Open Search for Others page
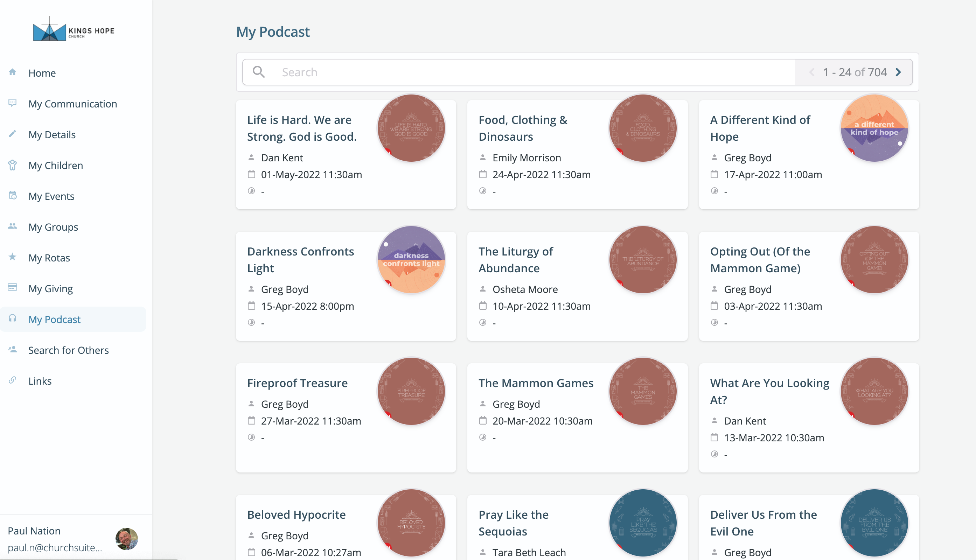Viewport: 976px width, 560px height. click(x=73, y=350)
